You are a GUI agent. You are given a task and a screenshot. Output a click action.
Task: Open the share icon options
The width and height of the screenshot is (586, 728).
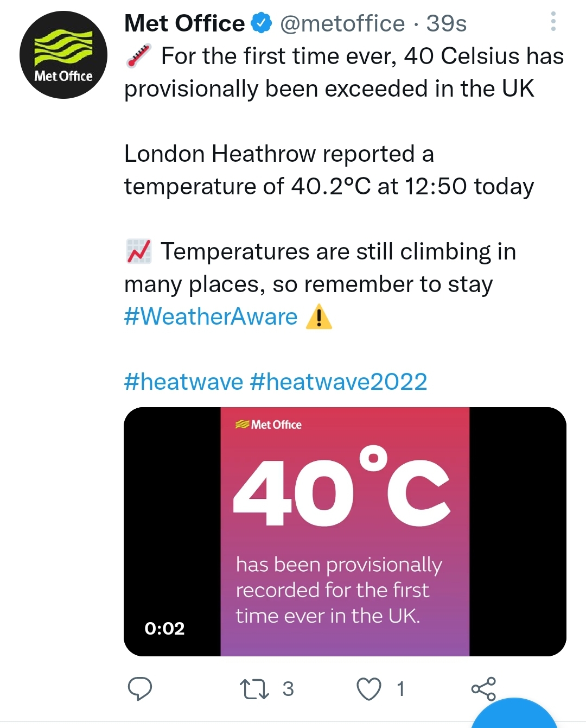(483, 689)
